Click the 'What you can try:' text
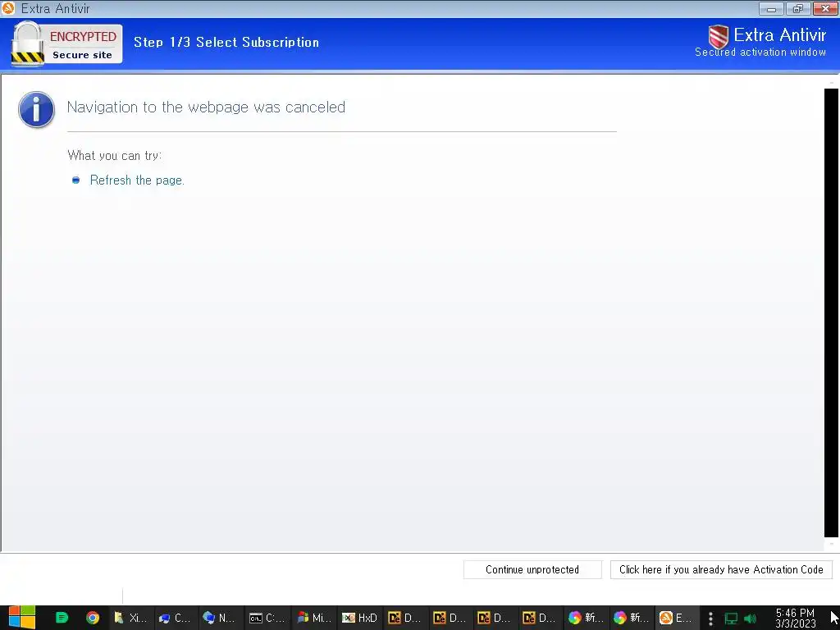This screenshot has width=840, height=630. [115, 155]
